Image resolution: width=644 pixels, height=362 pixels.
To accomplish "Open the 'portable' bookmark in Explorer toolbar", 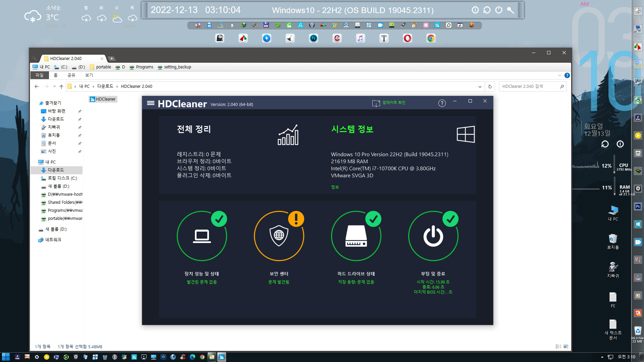I will 100,67.
